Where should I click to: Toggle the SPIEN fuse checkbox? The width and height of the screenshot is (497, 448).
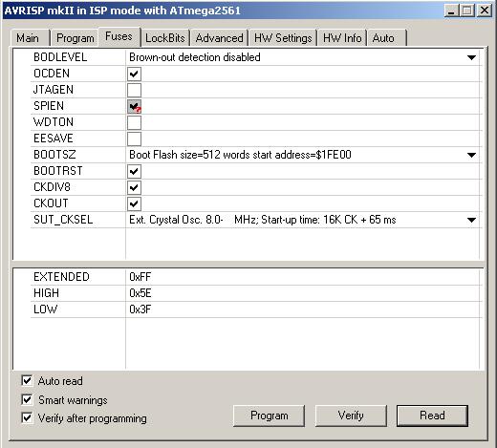point(134,106)
